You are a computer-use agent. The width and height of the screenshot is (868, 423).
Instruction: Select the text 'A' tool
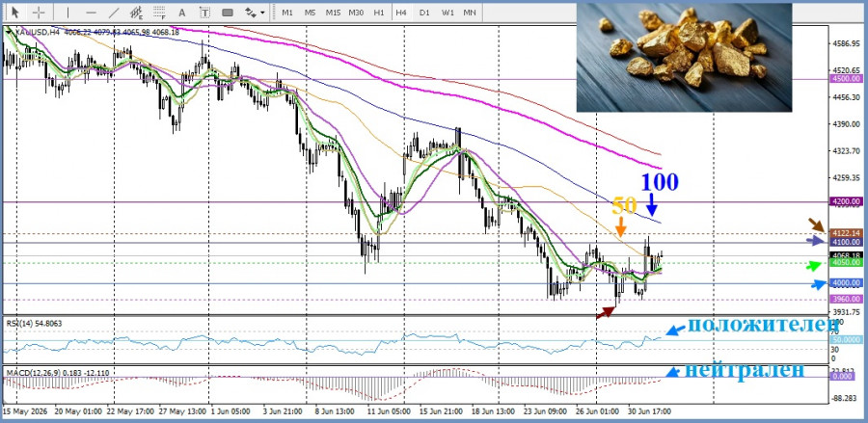(183, 13)
